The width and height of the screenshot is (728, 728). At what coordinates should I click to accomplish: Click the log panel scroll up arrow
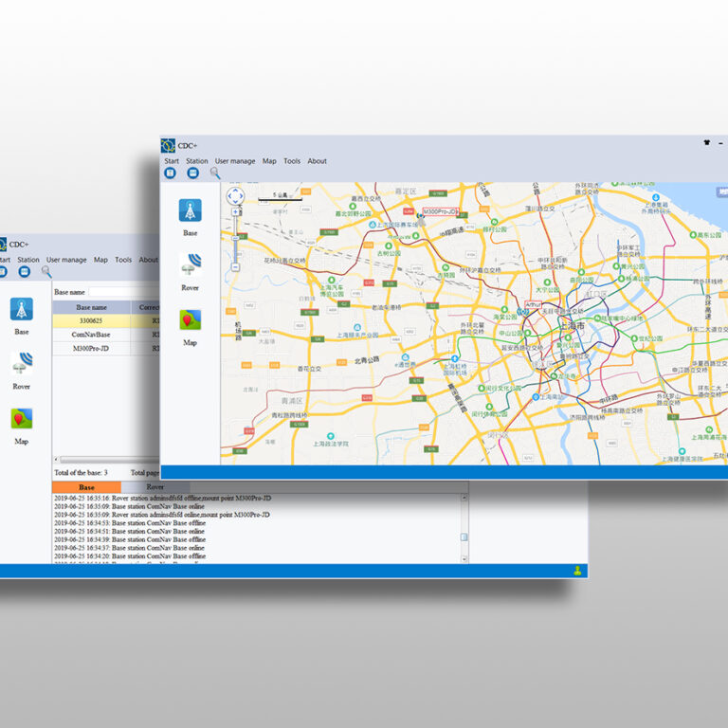tap(464, 498)
